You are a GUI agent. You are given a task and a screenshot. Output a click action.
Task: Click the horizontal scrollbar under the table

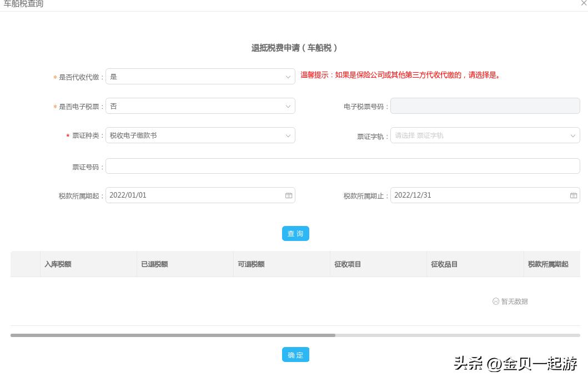[173, 335]
